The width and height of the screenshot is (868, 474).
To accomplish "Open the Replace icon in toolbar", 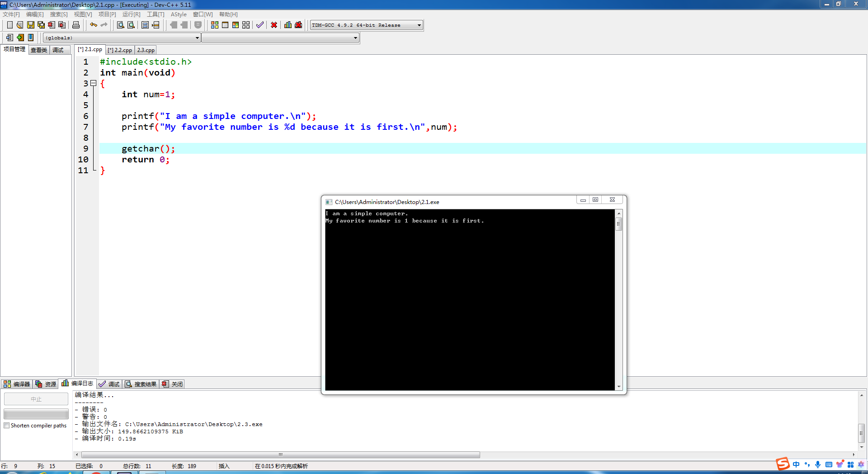I will point(131,25).
